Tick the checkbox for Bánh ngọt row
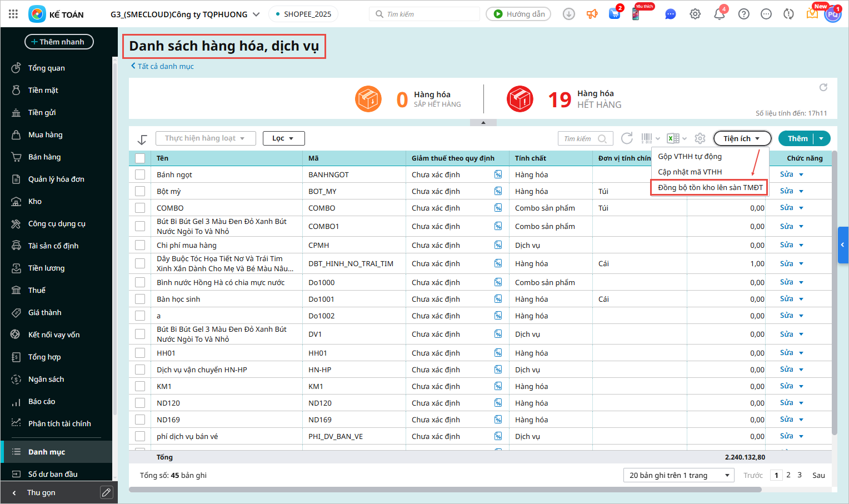 (140, 174)
